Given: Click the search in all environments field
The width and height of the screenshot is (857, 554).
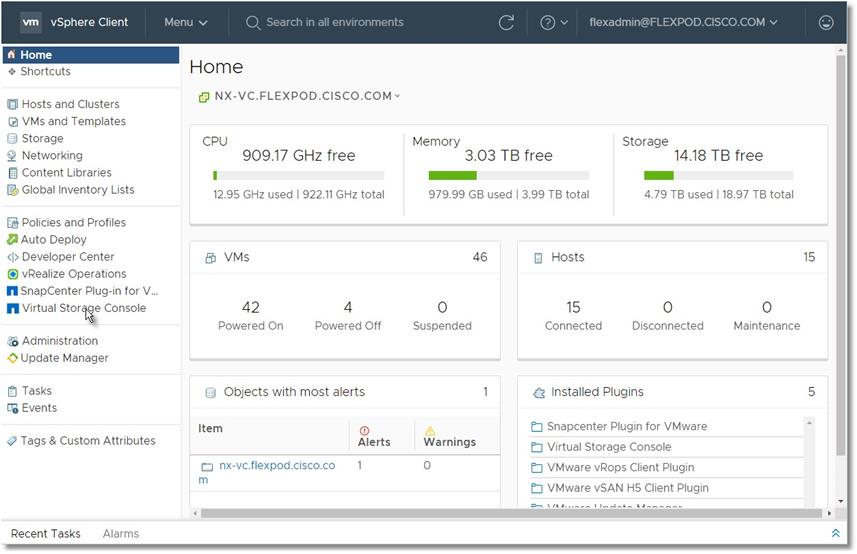Looking at the screenshot, I should (x=334, y=22).
